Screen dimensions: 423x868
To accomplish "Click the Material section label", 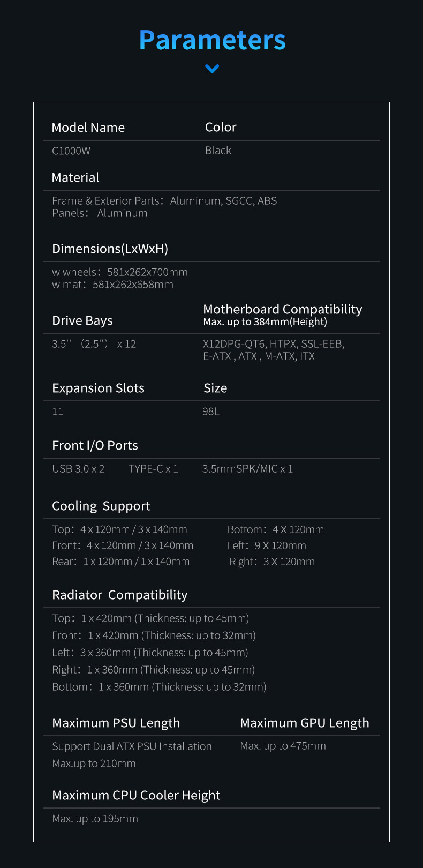I will (75, 177).
